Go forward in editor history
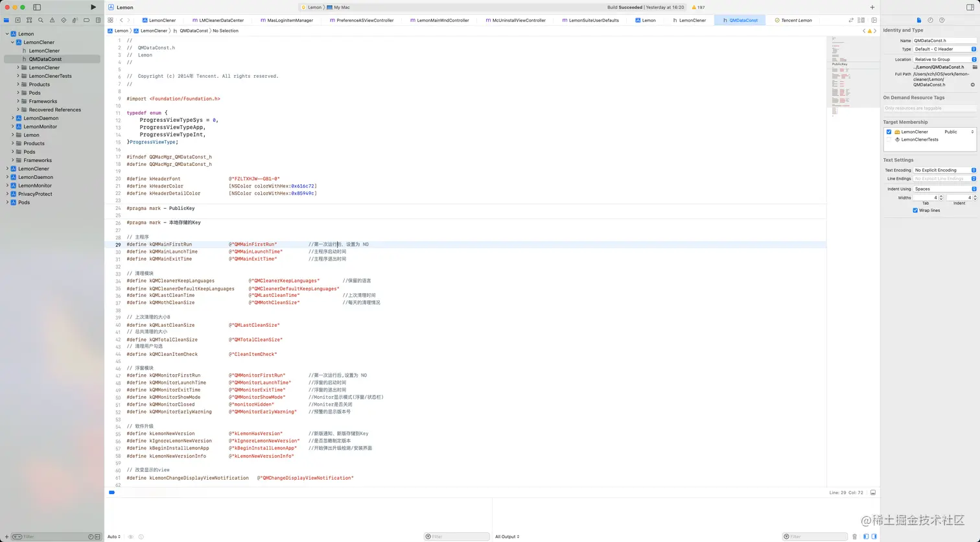 click(128, 20)
